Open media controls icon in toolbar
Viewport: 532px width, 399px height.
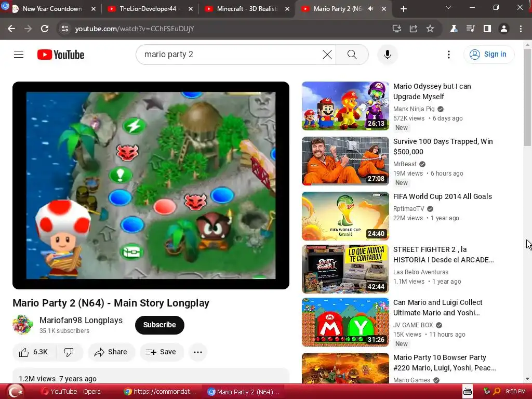tap(470, 29)
